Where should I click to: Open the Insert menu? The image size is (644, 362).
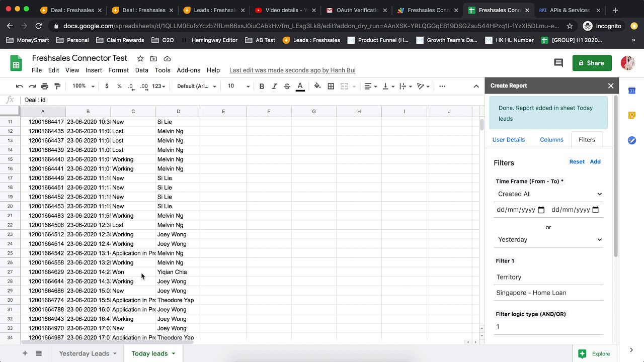[94, 70]
